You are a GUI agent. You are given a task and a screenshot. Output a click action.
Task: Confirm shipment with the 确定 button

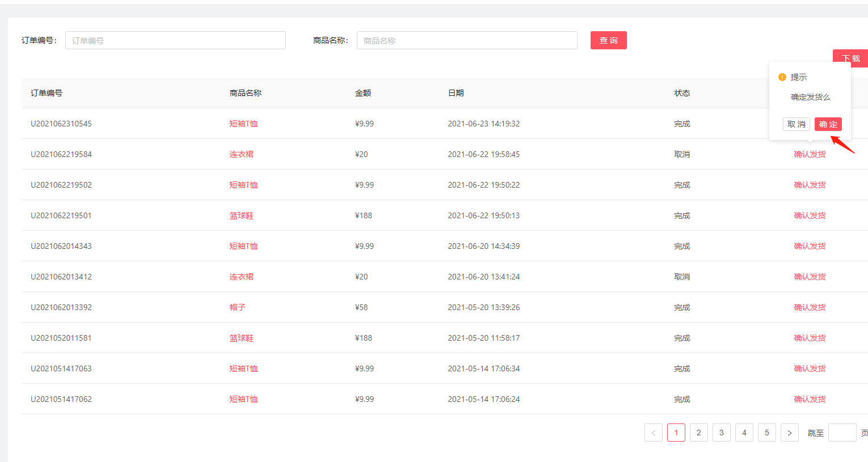[828, 124]
